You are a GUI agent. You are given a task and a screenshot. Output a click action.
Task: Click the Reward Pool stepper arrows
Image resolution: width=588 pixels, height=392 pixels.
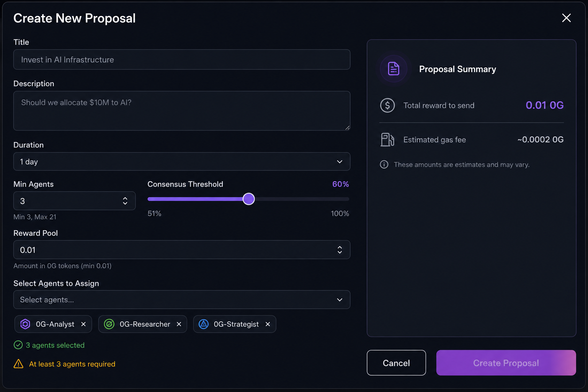(x=340, y=250)
